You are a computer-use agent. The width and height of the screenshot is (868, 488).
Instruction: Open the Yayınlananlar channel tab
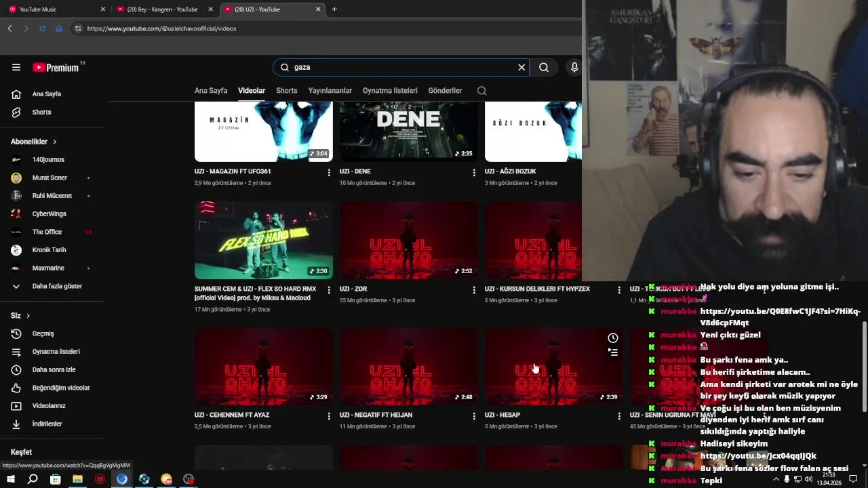pyautogui.click(x=330, y=91)
